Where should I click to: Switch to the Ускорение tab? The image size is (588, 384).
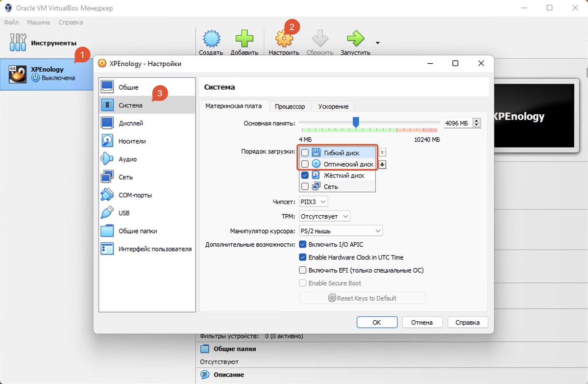point(333,106)
